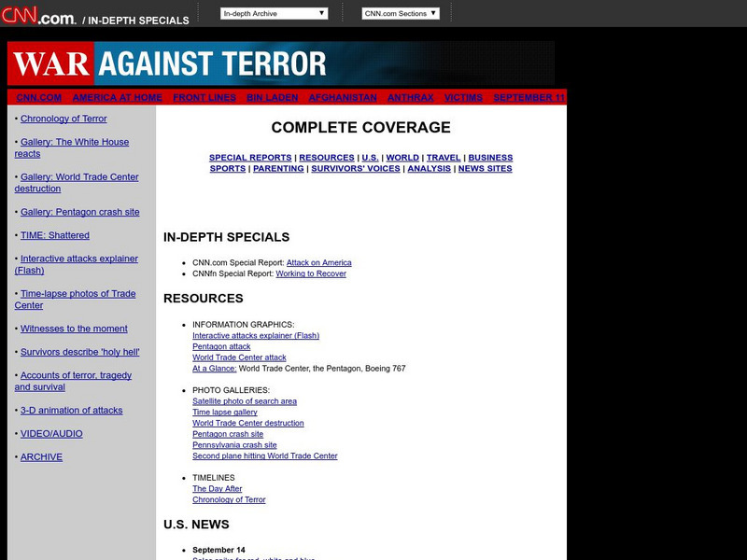Click the U.S. NEWS section heading
Screen dimensions: 747x560
[x=196, y=525]
